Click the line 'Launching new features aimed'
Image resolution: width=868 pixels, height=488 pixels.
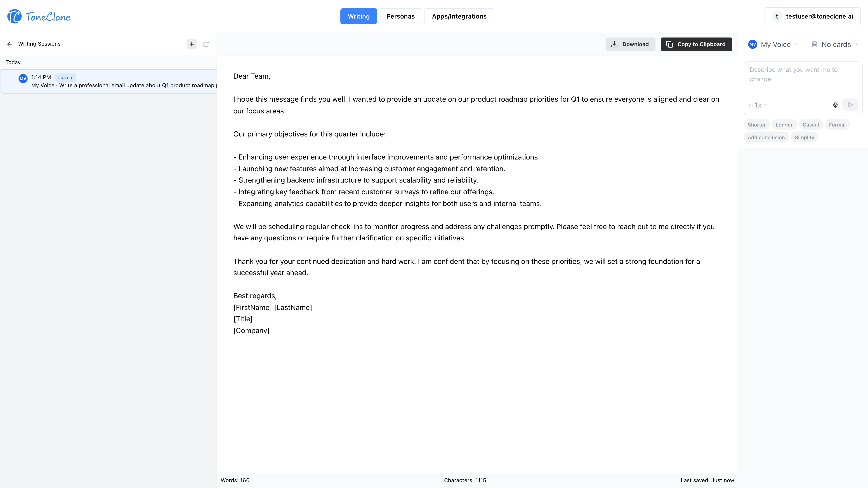[369, 169]
